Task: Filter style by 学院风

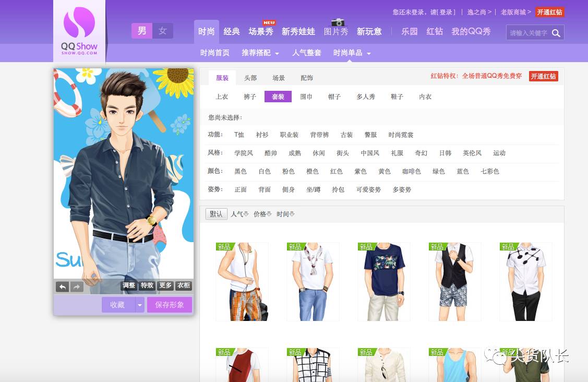Action: (243, 153)
